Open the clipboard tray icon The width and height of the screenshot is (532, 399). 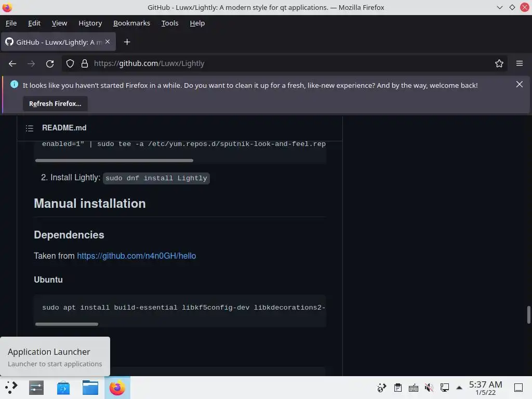click(397, 388)
